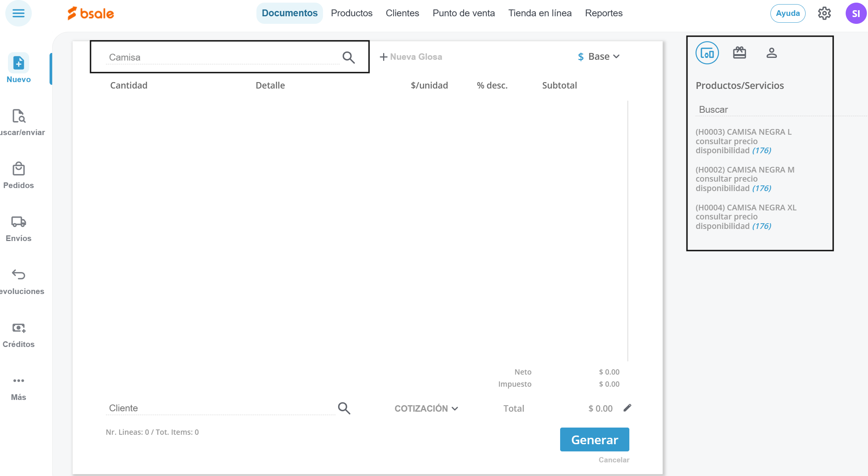
Task: Click the product search magnifier icon
Action: click(x=348, y=58)
